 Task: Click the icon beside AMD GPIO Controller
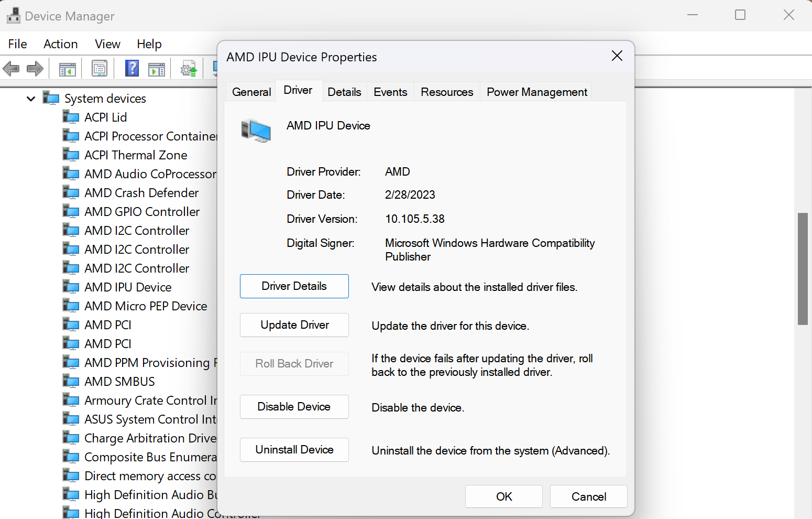tap(71, 210)
